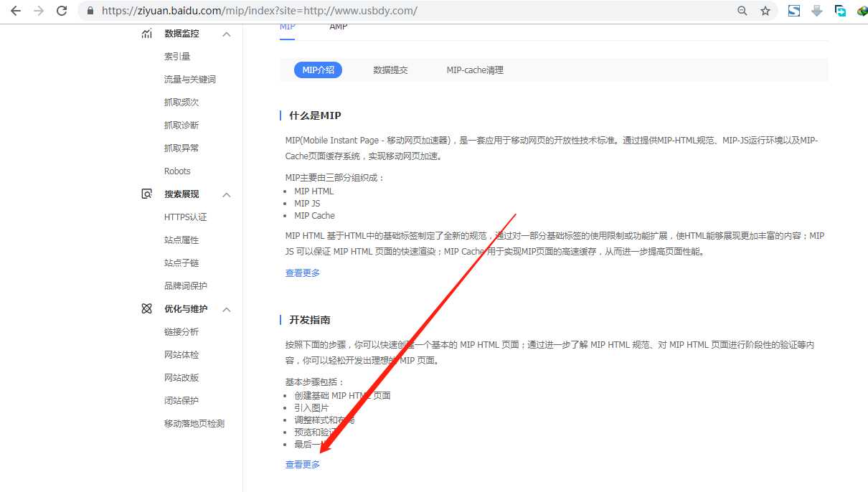This screenshot has height=492, width=868.
Task: Click the MIP Cache list item
Action: [x=314, y=216]
